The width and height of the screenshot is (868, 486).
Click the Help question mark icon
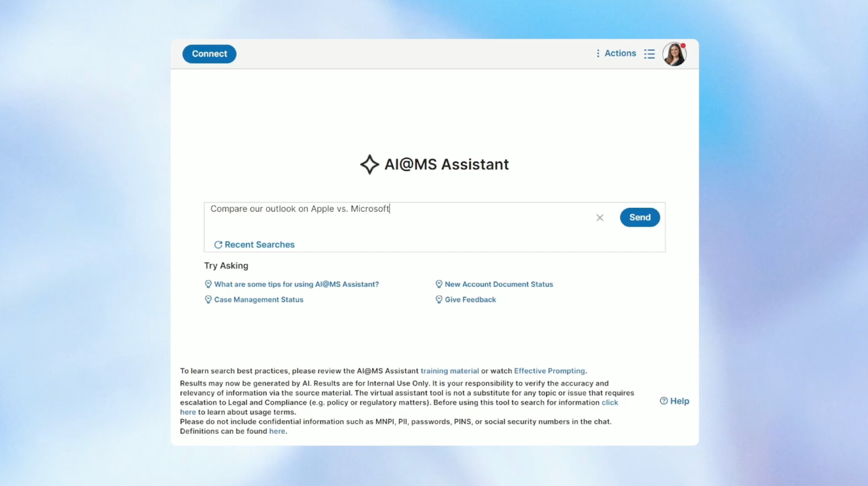pos(663,401)
